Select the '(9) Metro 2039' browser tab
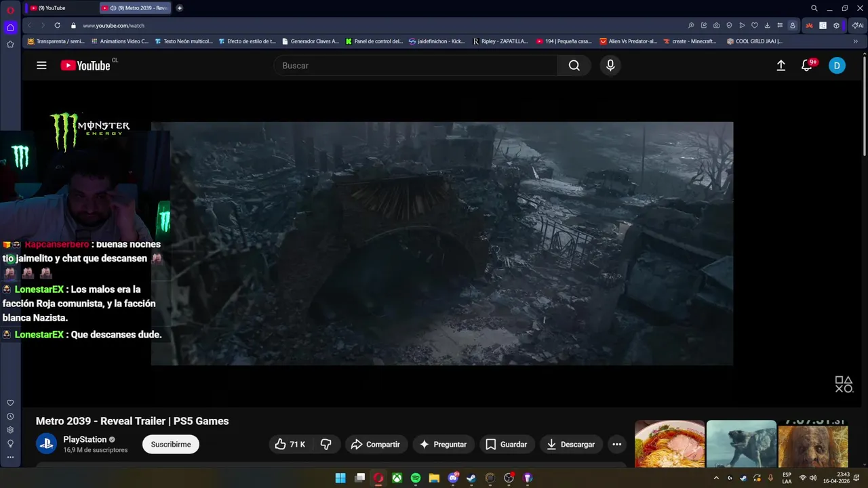The image size is (868, 488). pos(136,8)
